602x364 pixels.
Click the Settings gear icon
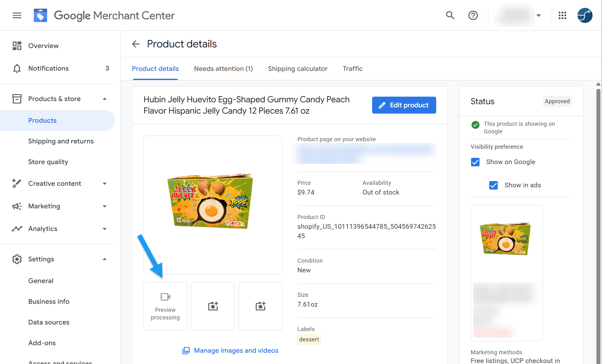(x=17, y=259)
